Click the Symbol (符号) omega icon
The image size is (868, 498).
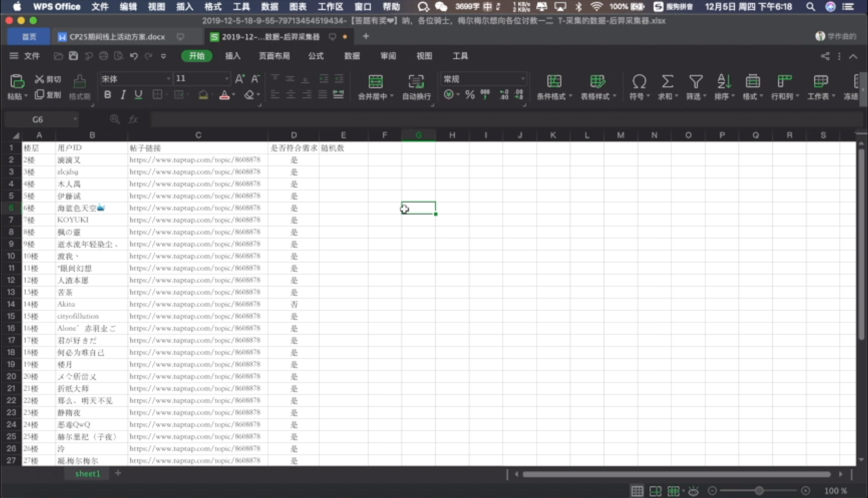[639, 82]
